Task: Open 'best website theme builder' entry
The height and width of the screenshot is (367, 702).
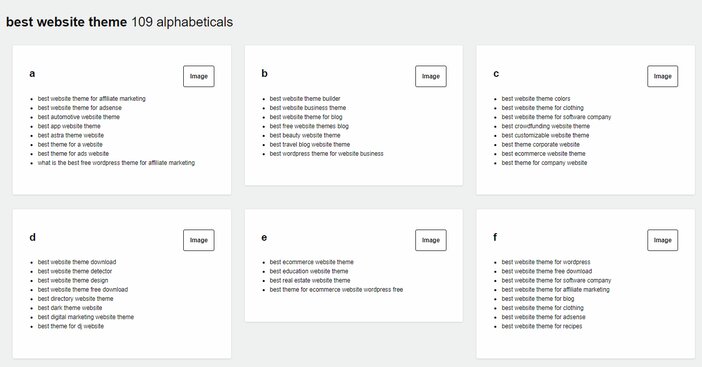Action: (x=305, y=98)
